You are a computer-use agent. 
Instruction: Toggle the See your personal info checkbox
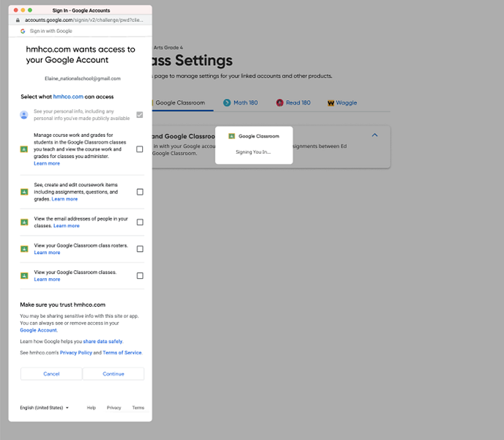pos(139,115)
